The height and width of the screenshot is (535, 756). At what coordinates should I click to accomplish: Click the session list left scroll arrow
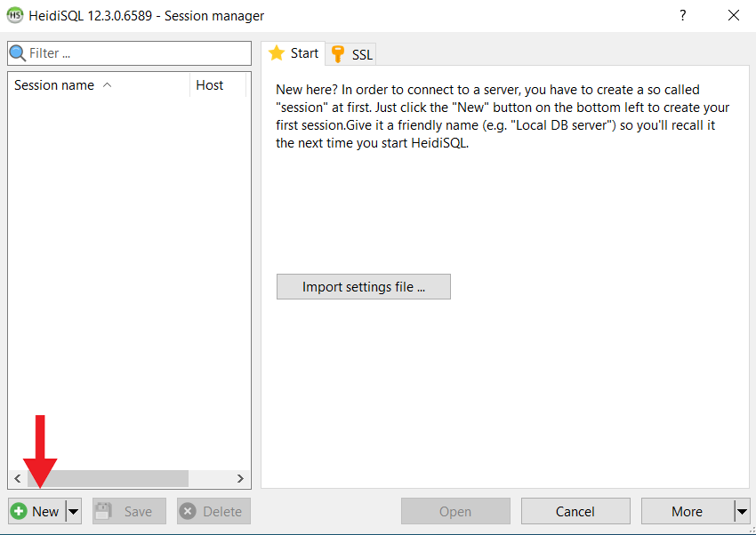coord(18,478)
